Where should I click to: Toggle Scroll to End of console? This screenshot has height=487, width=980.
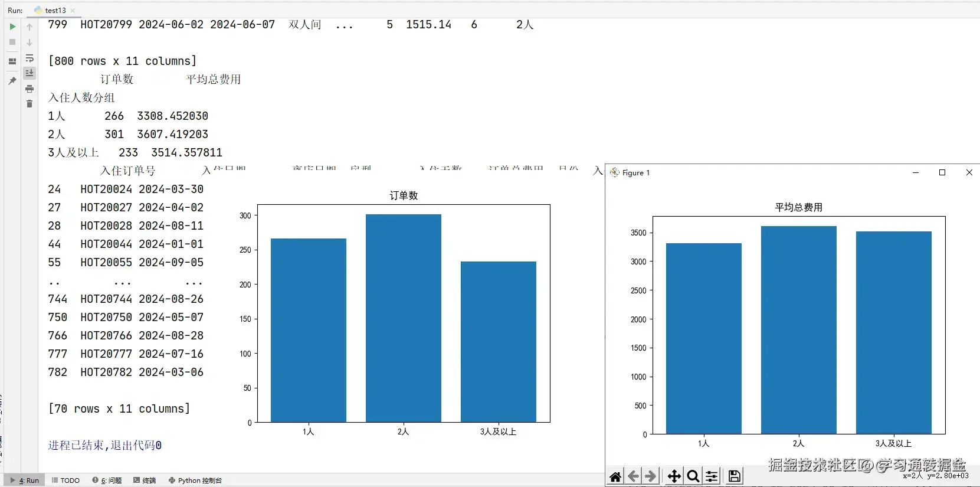(x=30, y=73)
